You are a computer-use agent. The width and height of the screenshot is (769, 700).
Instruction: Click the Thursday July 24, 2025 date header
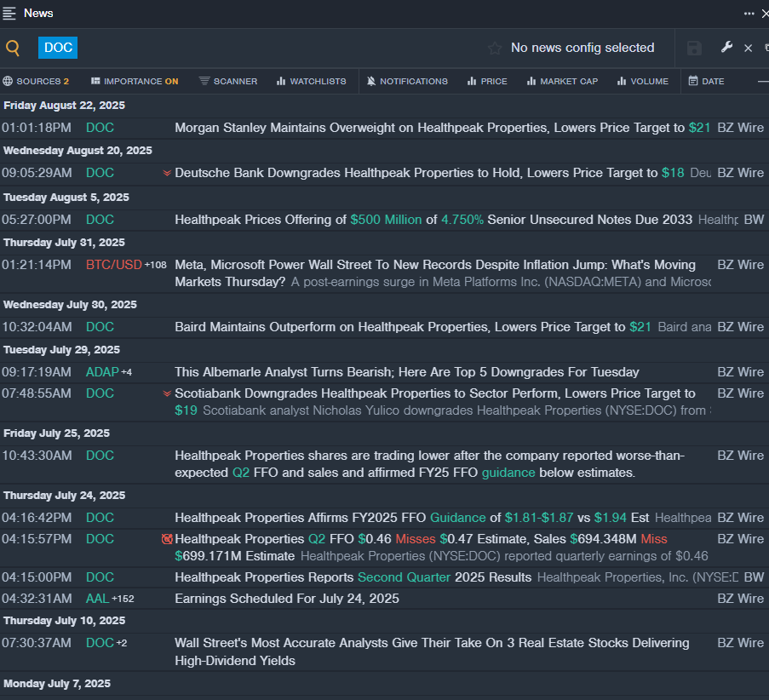click(64, 496)
